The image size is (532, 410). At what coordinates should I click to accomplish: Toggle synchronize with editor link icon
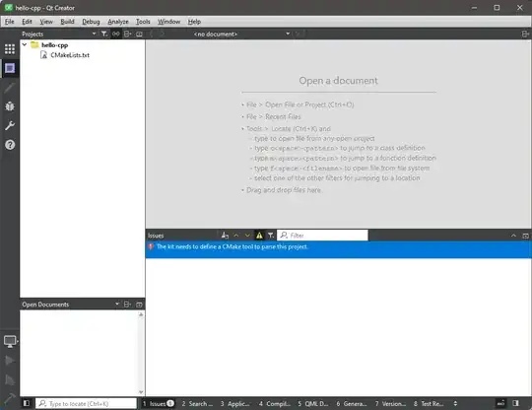pyautogui.click(x=115, y=34)
